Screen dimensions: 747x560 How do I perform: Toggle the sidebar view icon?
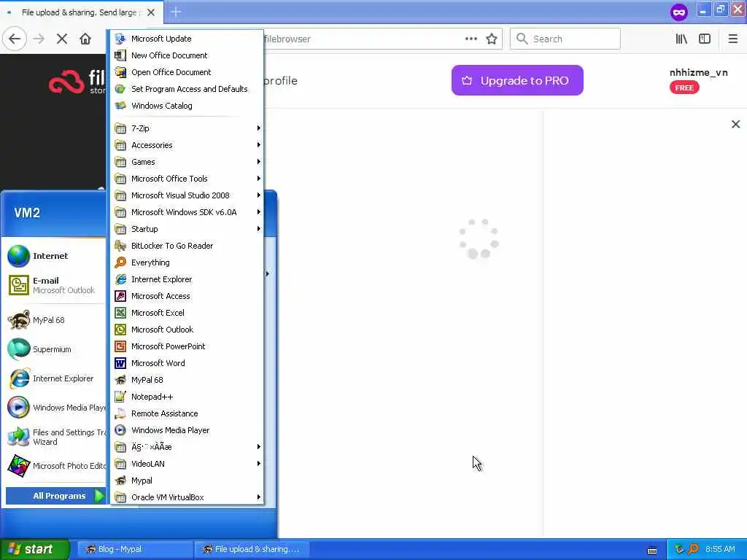[705, 39]
